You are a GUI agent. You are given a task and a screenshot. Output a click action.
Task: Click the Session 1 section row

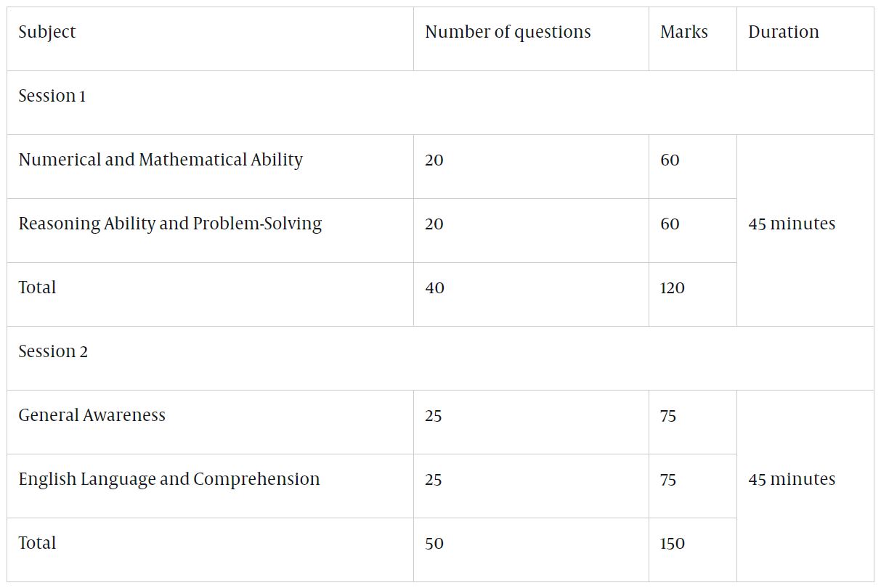point(52,96)
